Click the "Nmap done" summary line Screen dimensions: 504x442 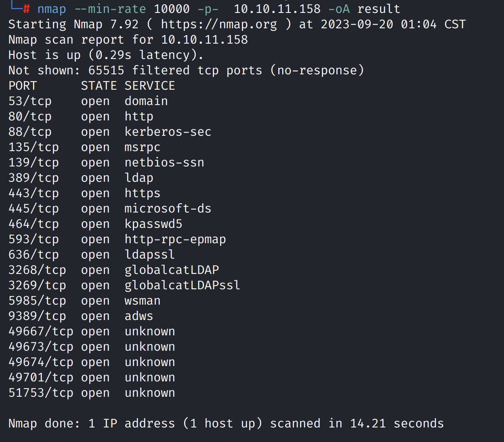click(226, 423)
